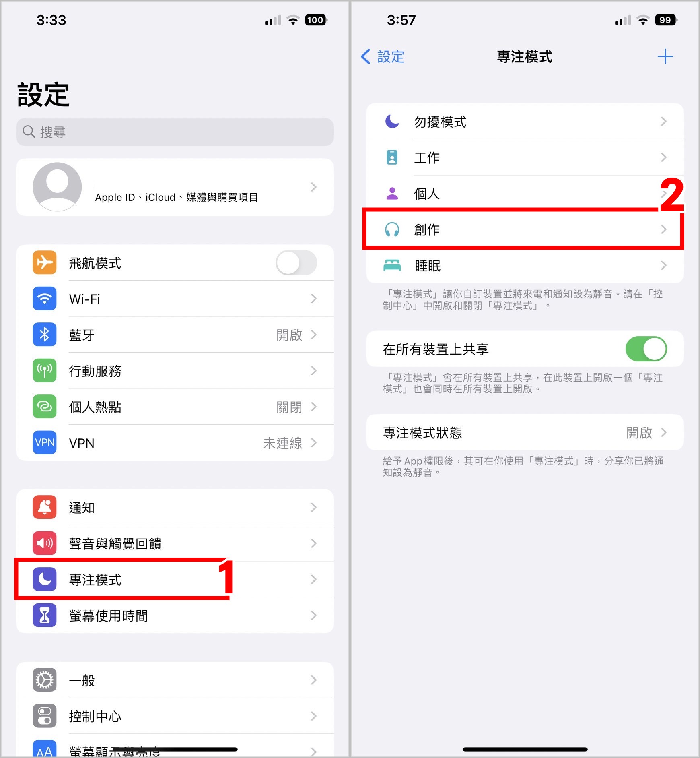This screenshot has width=700, height=758.
Task: Tap the bed icon for 睡眠
Action: pyautogui.click(x=392, y=266)
